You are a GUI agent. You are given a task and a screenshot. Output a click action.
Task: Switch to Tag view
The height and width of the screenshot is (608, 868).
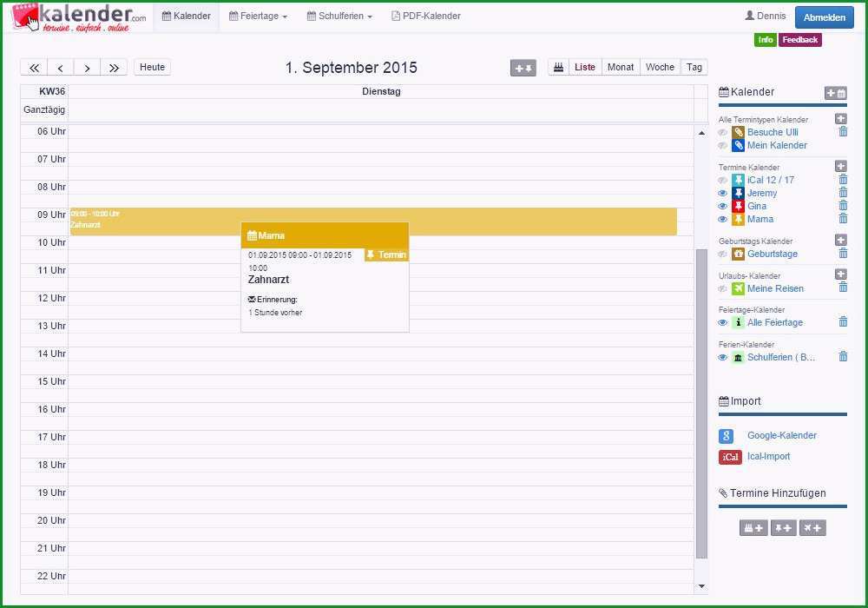click(x=694, y=67)
